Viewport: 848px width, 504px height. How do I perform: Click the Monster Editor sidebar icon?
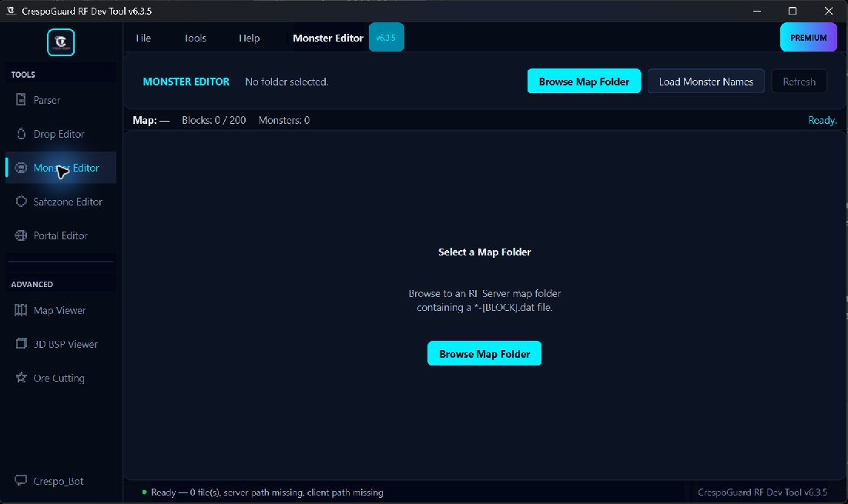21,168
